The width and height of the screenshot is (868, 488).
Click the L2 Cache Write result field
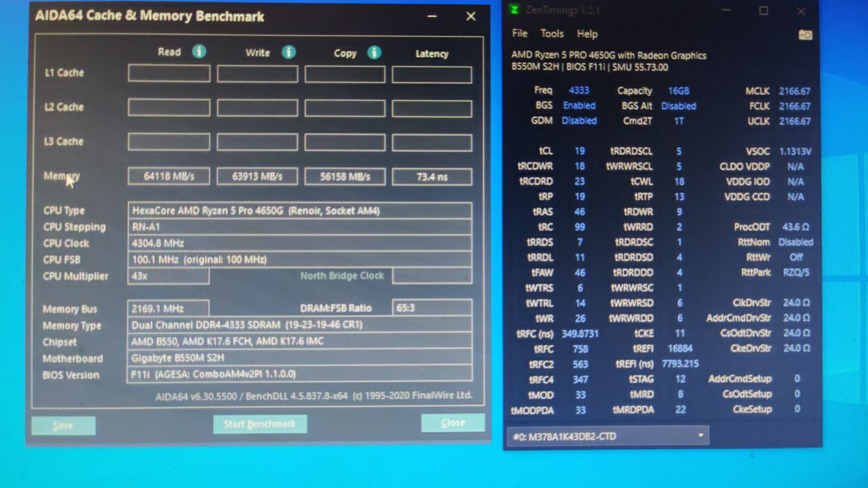[x=257, y=108]
